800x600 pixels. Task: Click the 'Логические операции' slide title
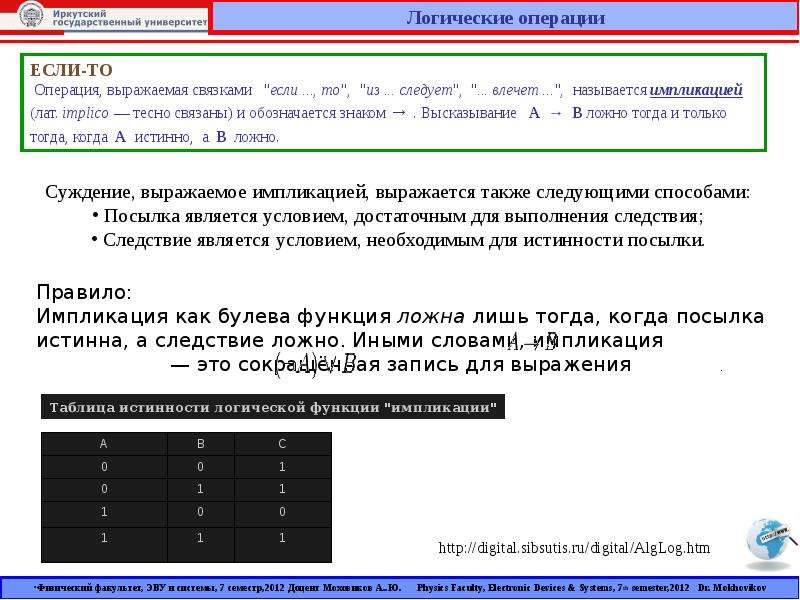point(505,18)
